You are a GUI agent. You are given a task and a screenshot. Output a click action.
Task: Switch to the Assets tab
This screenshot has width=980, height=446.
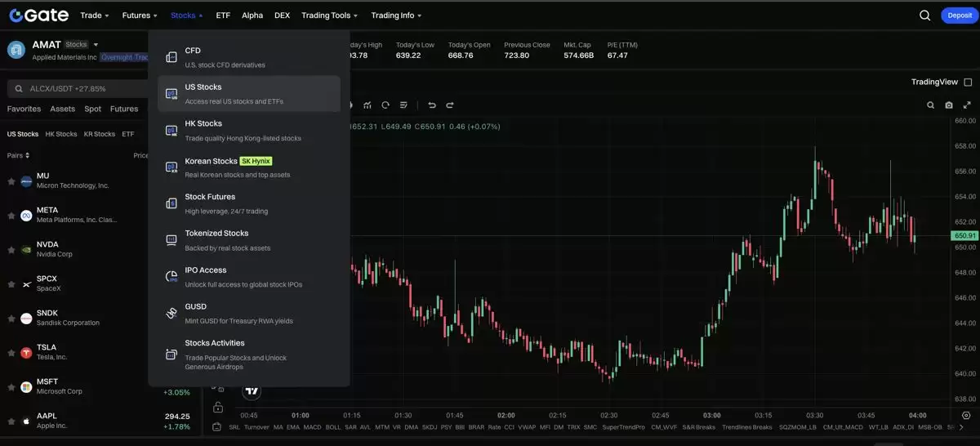(x=63, y=109)
